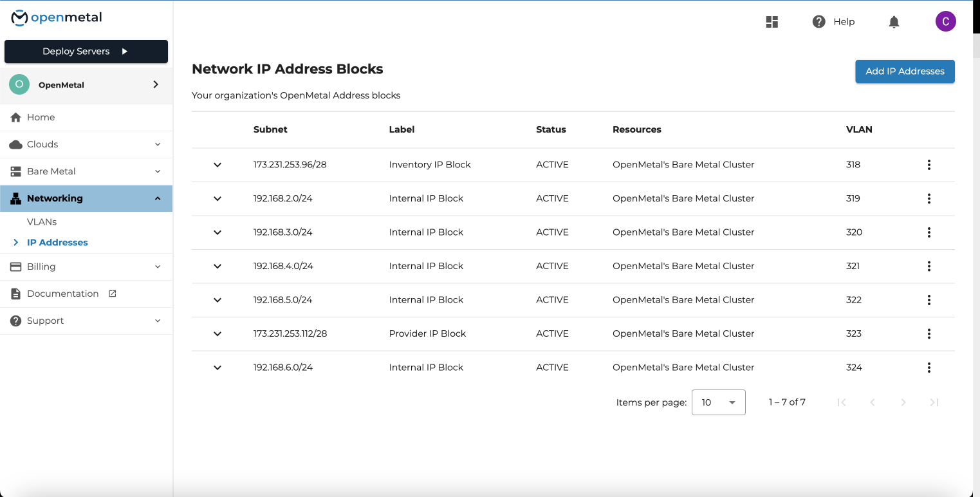Open the three-dot menu for Provider IP Block

(x=929, y=333)
